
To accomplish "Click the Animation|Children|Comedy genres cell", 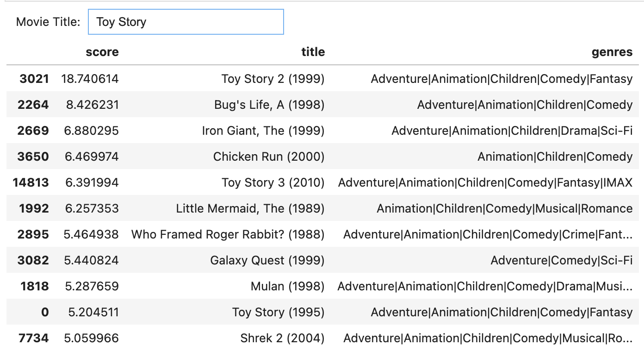I will pyautogui.click(x=555, y=157).
